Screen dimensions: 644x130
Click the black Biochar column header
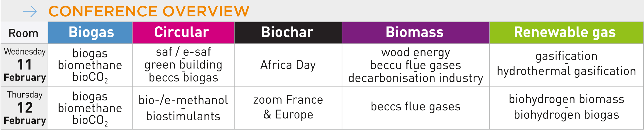tap(287, 32)
